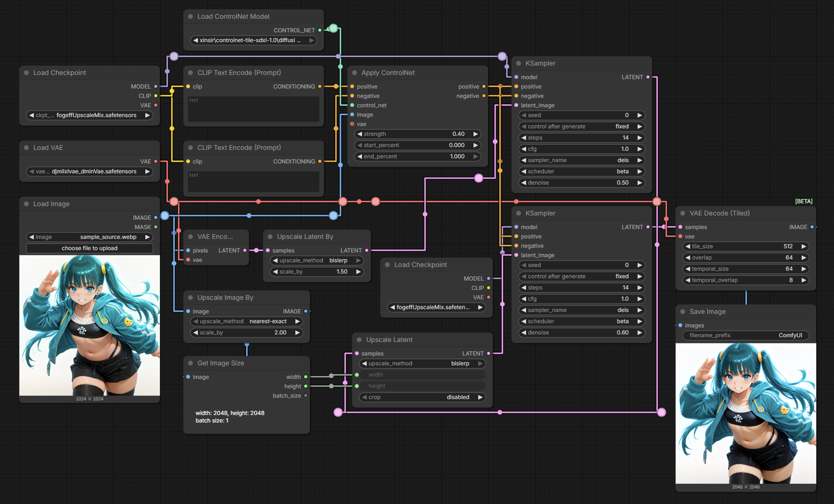Collapse the Load ControlNet Model node
834x504 pixels.
click(190, 16)
